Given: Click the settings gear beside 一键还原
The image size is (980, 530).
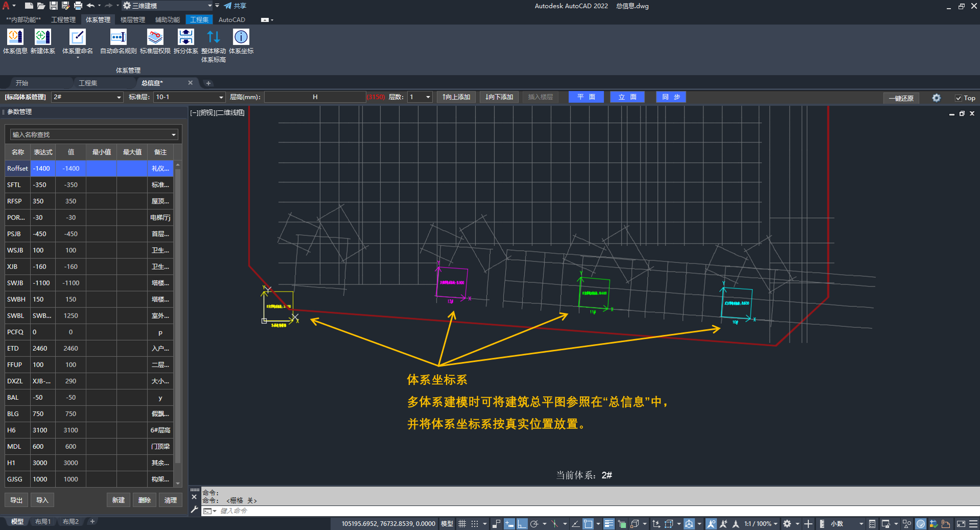Looking at the screenshot, I should pos(936,98).
